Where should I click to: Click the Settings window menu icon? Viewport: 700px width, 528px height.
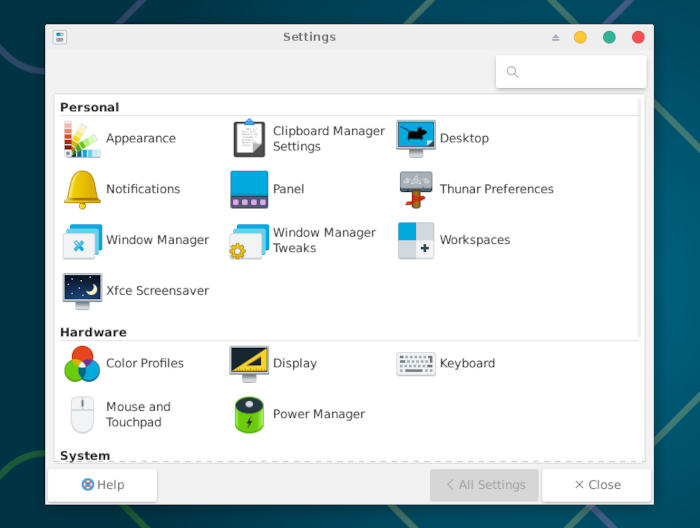click(x=60, y=37)
